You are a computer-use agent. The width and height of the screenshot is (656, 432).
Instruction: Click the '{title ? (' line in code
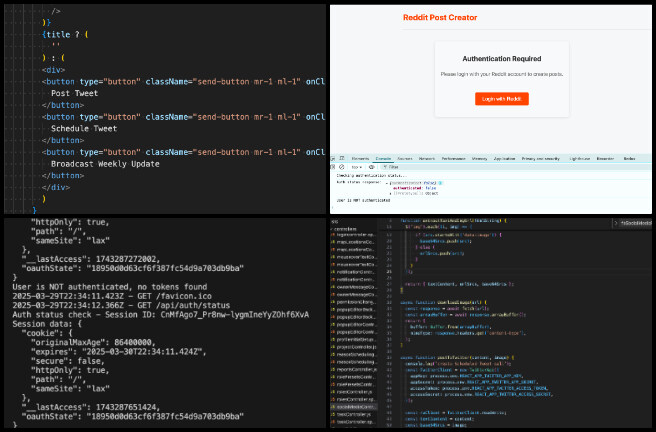coord(65,35)
